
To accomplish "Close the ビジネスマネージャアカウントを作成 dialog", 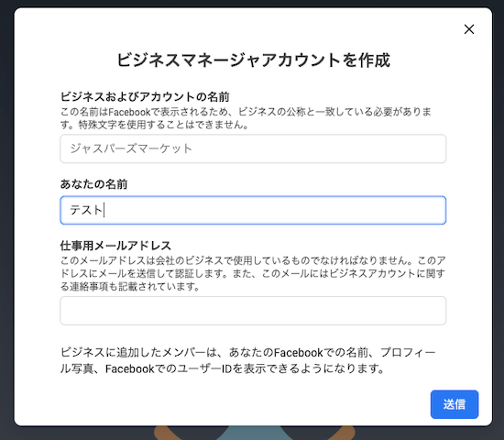I will click(x=469, y=29).
